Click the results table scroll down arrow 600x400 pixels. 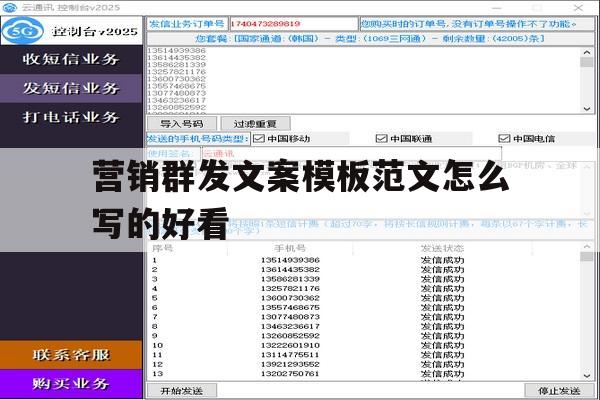click(587, 376)
